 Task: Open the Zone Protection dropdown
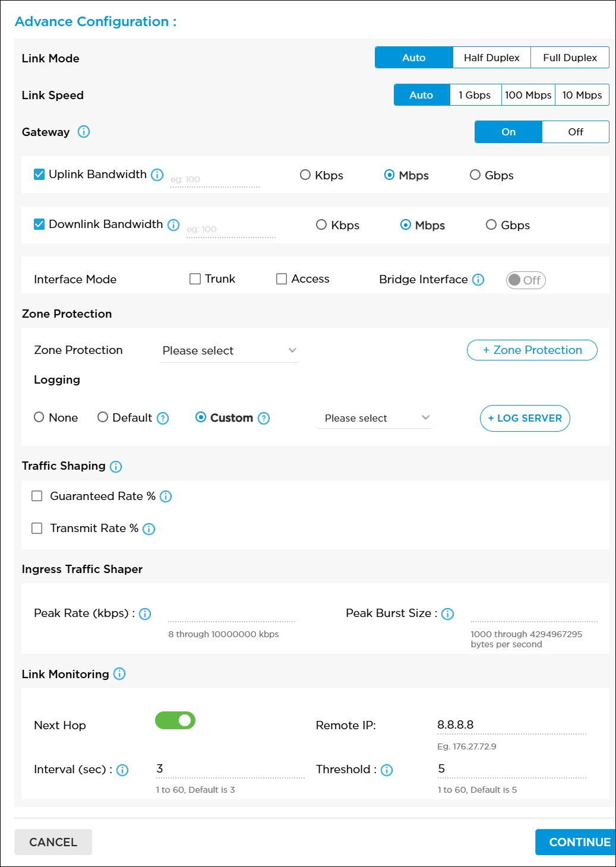point(229,350)
